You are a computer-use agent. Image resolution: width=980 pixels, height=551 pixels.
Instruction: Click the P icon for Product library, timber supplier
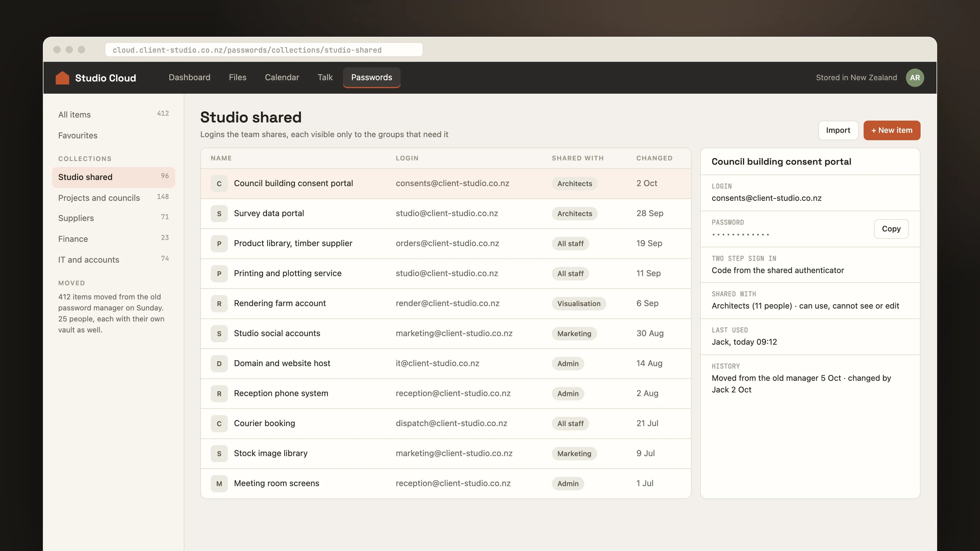[219, 244]
